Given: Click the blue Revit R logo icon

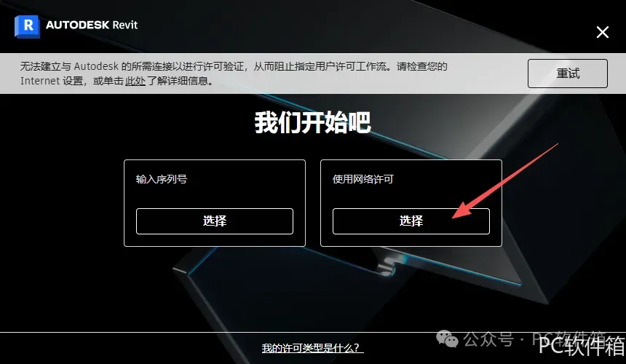Looking at the screenshot, I should click(x=27, y=26).
